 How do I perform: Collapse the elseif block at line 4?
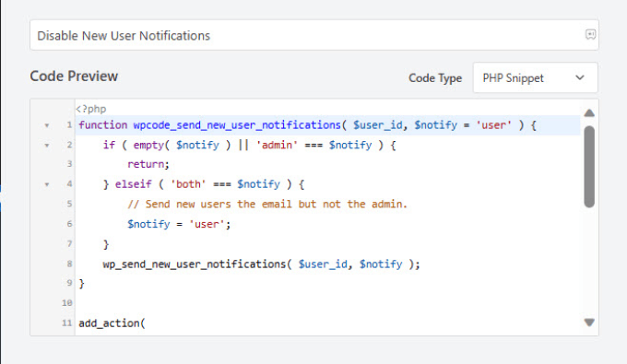[47, 184]
